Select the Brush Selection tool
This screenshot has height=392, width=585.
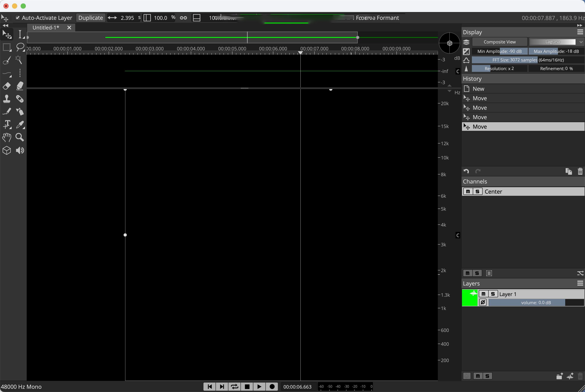pyautogui.click(x=6, y=60)
